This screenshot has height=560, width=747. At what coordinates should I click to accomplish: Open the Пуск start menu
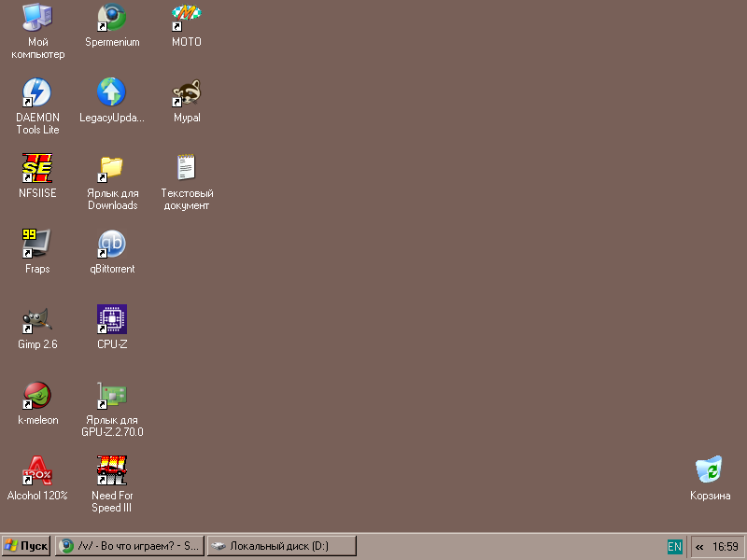[x=26, y=546]
